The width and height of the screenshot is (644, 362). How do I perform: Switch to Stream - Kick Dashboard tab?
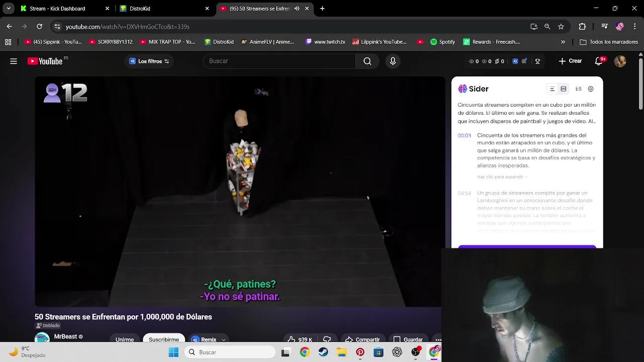pyautogui.click(x=57, y=9)
